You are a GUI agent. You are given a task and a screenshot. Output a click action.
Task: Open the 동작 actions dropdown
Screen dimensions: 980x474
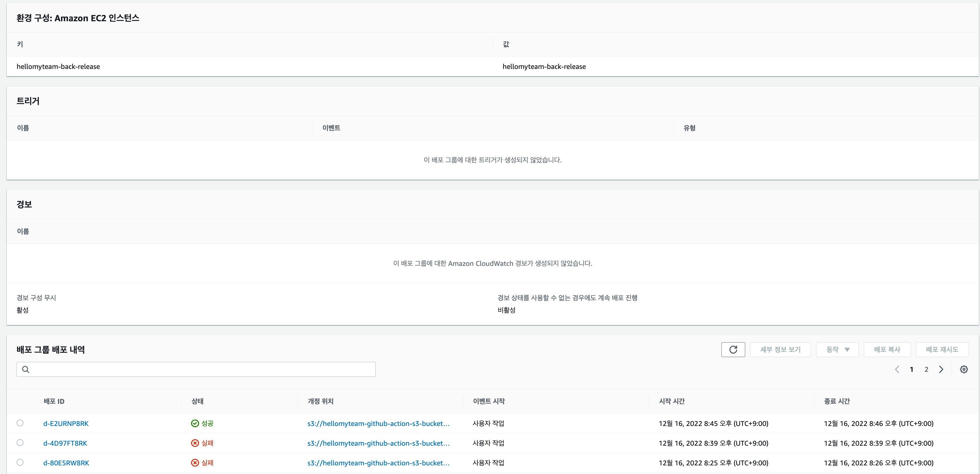point(837,349)
